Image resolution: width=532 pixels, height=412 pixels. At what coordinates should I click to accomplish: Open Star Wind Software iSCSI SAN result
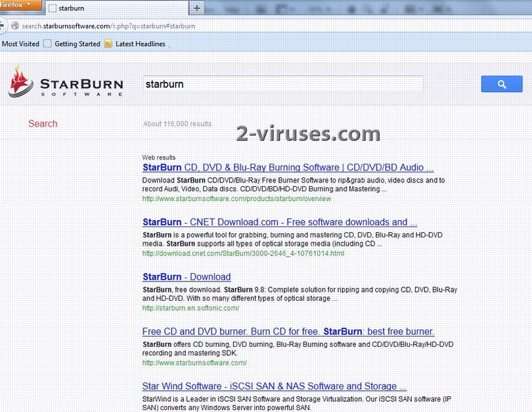point(274,386)
